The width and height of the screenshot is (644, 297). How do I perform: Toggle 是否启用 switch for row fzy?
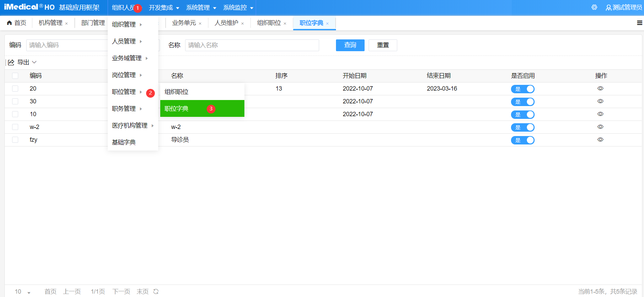coord(523,140)
